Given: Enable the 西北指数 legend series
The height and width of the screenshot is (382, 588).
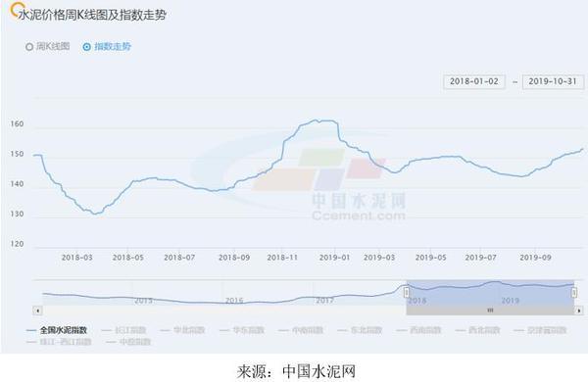Looking at the screenshot, I should [x=478, y=330].
